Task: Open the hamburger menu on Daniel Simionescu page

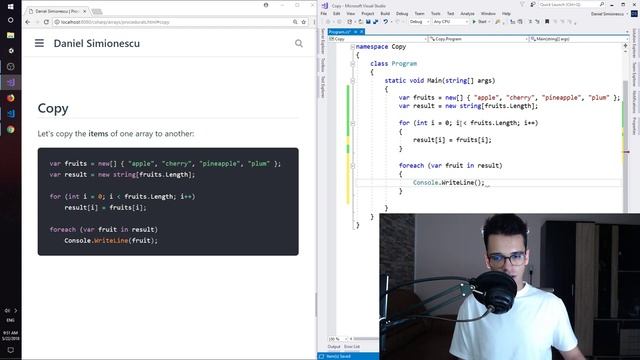Action: (39, 43)
